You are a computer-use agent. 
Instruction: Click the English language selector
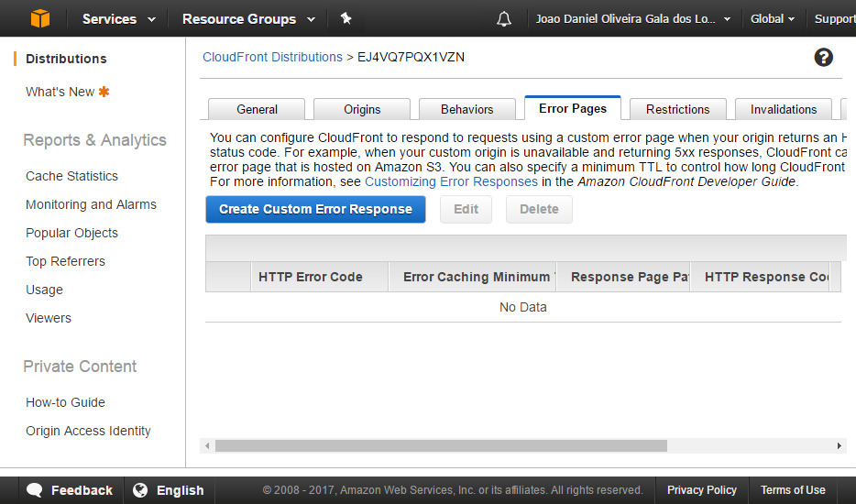pyautogui.click(x=170, y=490)
